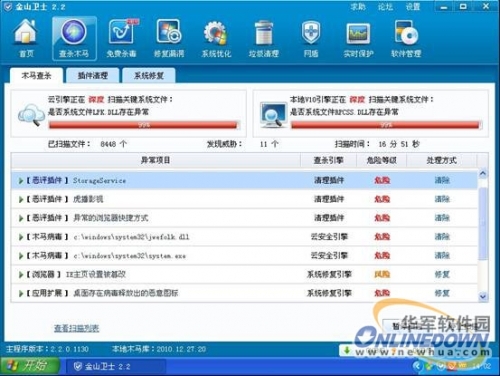
Task: Click the 异常项目 column header
Action: 156,160
